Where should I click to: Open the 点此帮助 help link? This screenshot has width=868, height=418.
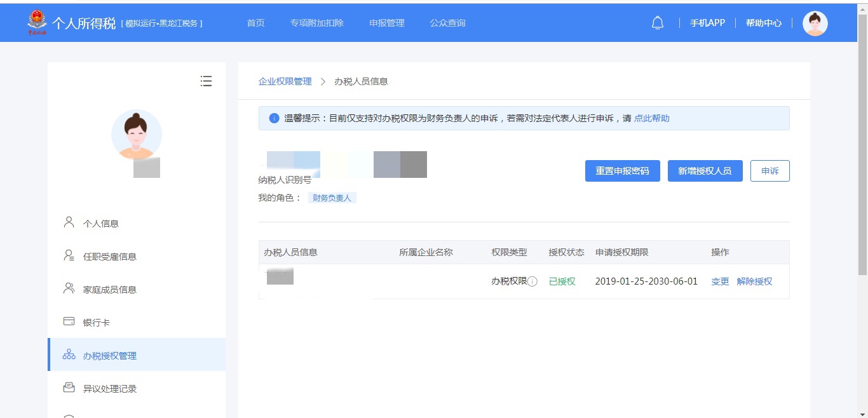click(x=651, y=118)
